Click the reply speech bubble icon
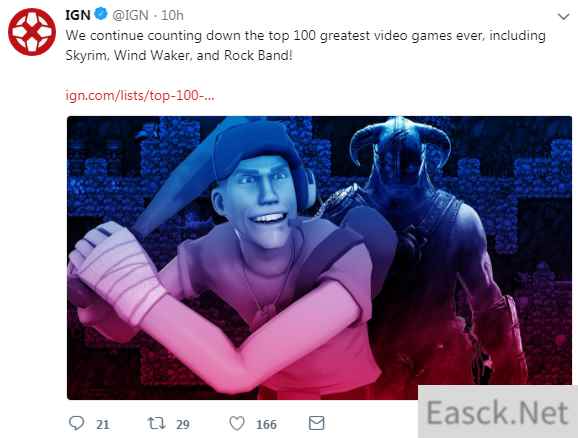 (76, 423)
